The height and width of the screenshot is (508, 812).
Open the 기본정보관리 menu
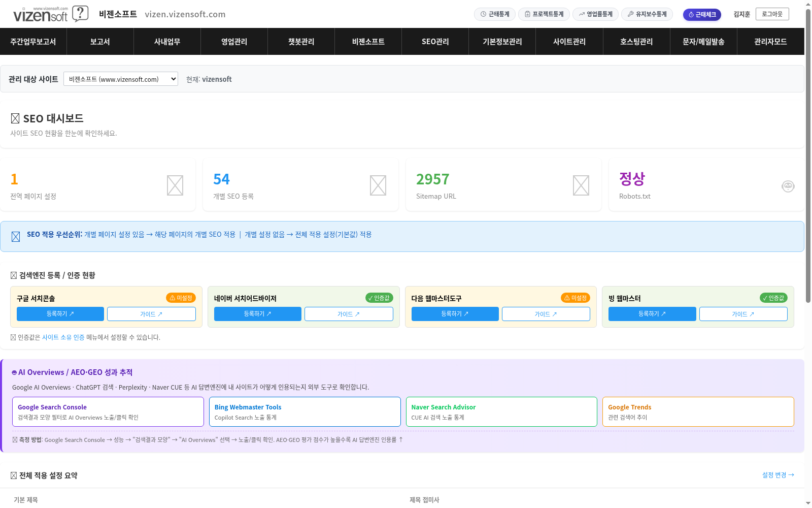502,42
